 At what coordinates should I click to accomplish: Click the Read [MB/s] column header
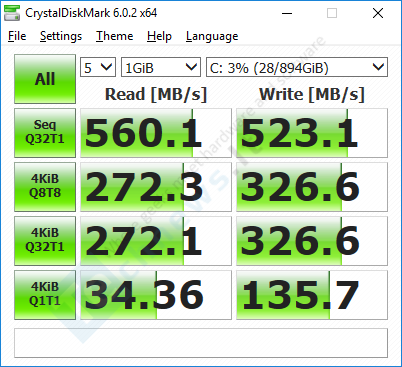(156, 94)
